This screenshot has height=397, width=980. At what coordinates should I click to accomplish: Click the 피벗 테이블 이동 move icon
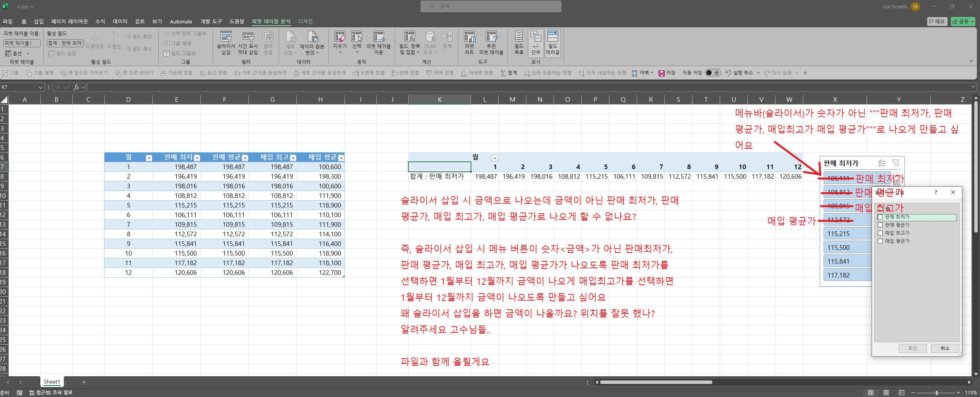(x=378, y=43)
